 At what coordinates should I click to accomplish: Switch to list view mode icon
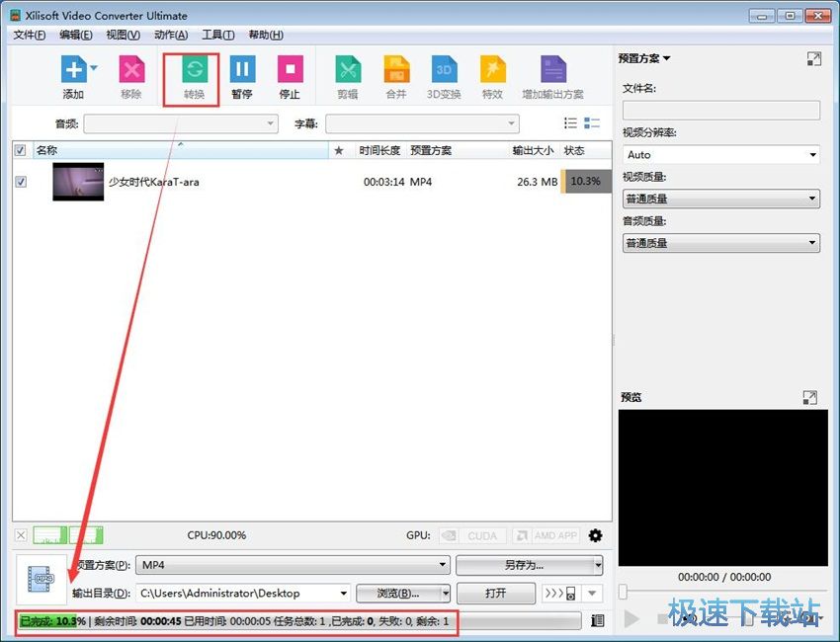tap(570, 123)
